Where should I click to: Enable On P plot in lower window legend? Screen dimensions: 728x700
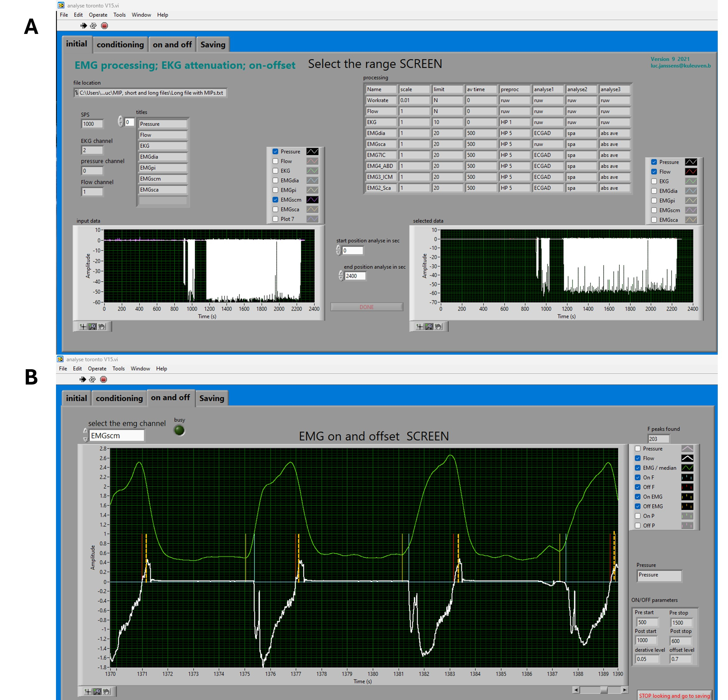click(x=637, y=516)
